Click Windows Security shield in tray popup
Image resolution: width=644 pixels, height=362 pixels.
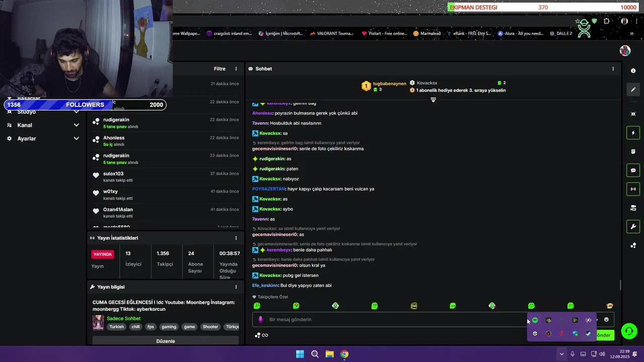click(575, 333)
